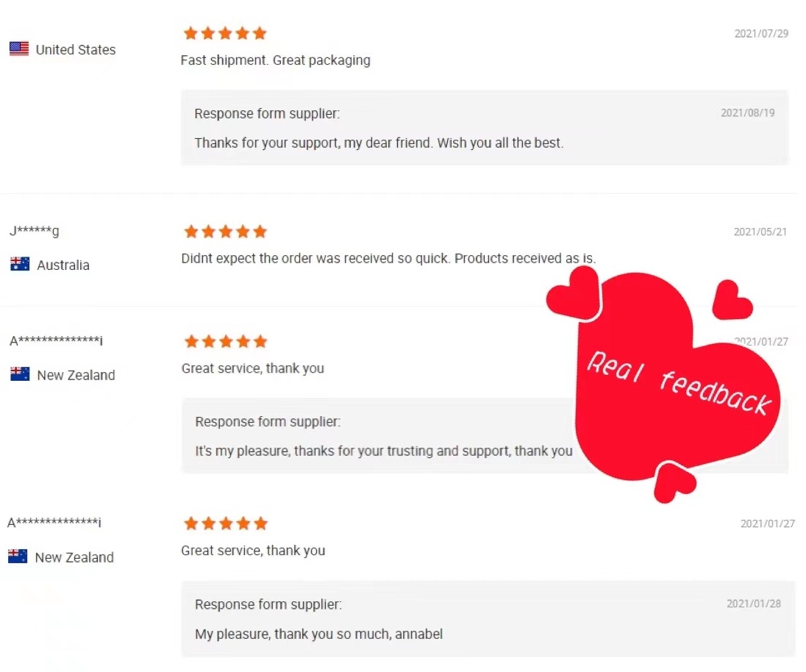Screen dimensions: 806x672
Task: Click the 'It's my pleasure, thanks for your trusting' reply
Action: coord(383,451)
